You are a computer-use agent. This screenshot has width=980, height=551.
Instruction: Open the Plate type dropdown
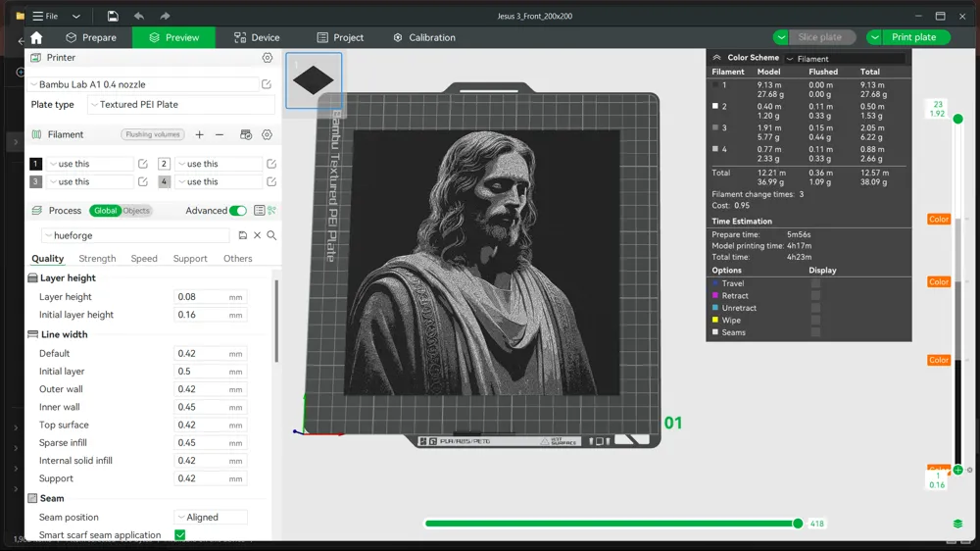coord(180,105)
